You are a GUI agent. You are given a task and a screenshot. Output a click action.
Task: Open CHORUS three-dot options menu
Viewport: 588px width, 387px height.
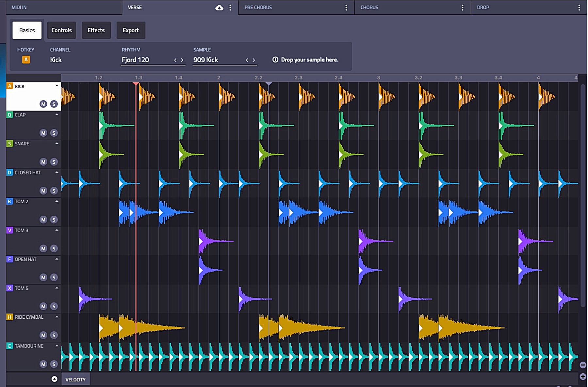[x=463, y=8]
